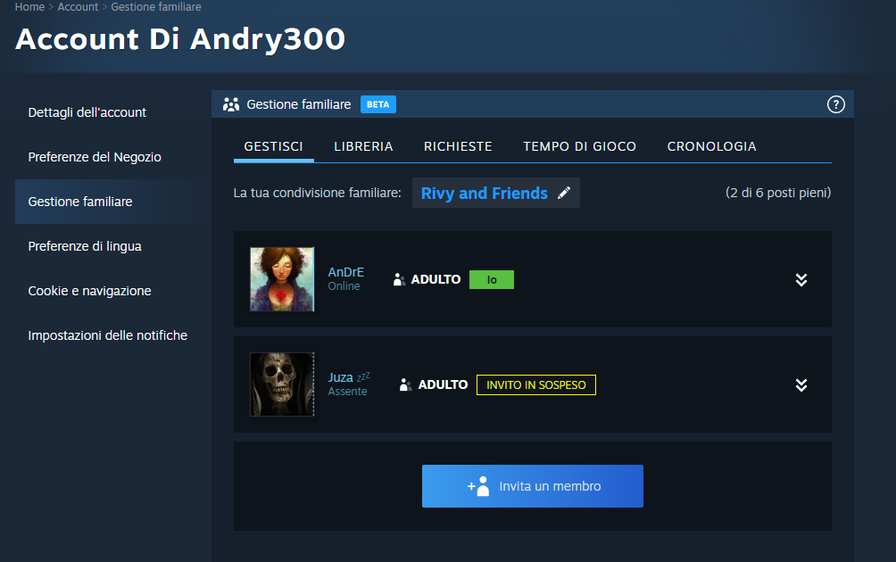Click the adult role icon in AnDrE's row

click(x=399, y=280)
